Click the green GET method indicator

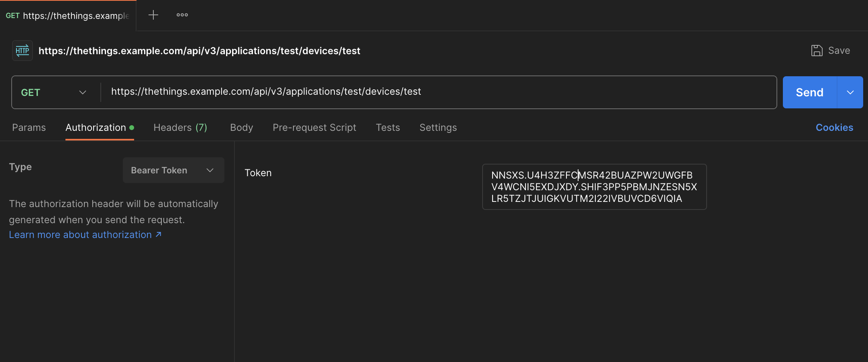31,92
